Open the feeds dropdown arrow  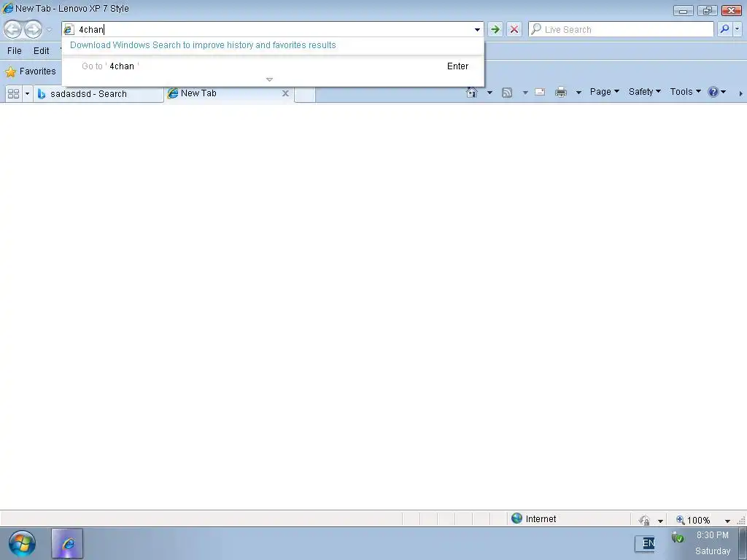pos(525,93)
